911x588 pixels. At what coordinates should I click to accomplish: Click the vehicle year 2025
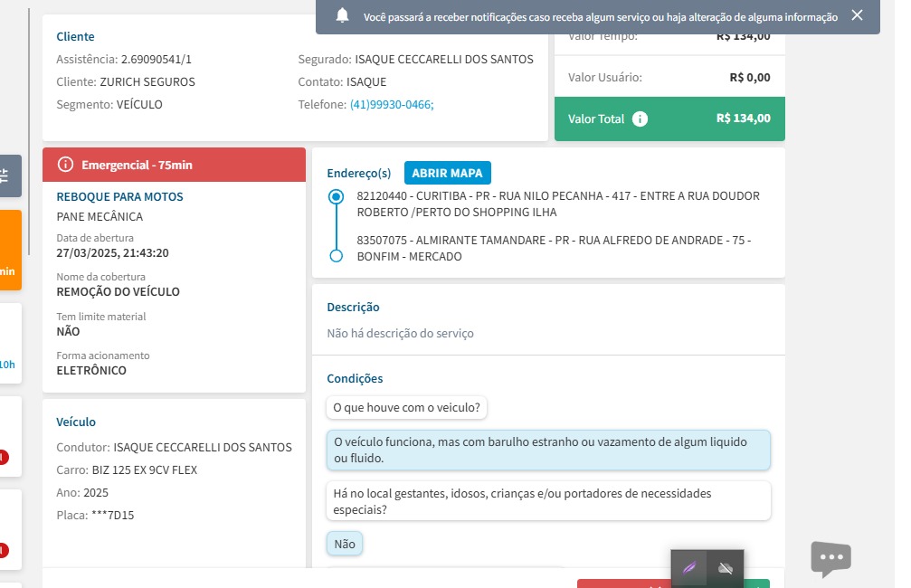(x=96, y=493)
